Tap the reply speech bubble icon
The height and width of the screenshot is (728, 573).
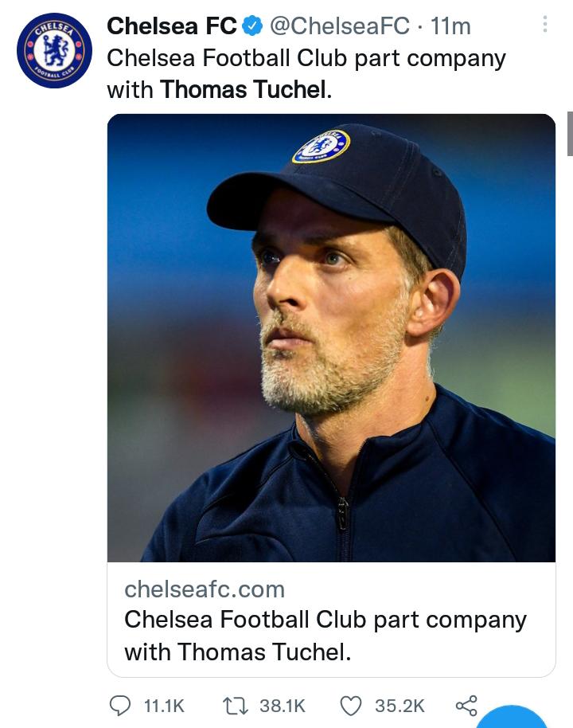[x=122, y=706]
